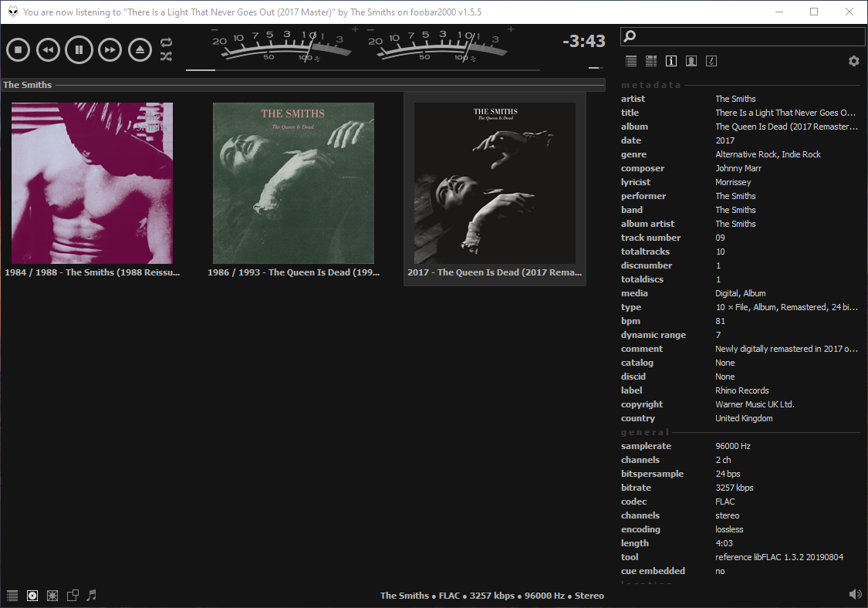Click media value 'Digital, Album'
The width and height of the screenshot is (868, 608).
tap(740, 293)
